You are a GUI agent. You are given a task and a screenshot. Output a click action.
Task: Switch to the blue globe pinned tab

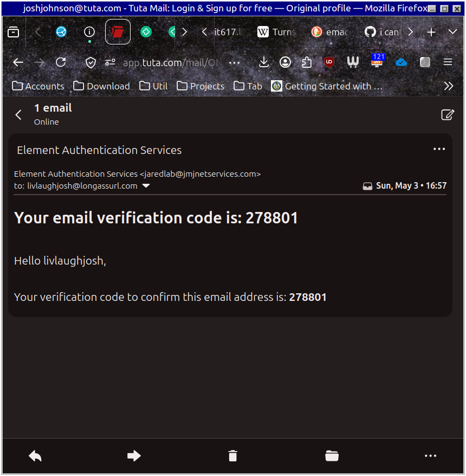(x=61, y=32)
